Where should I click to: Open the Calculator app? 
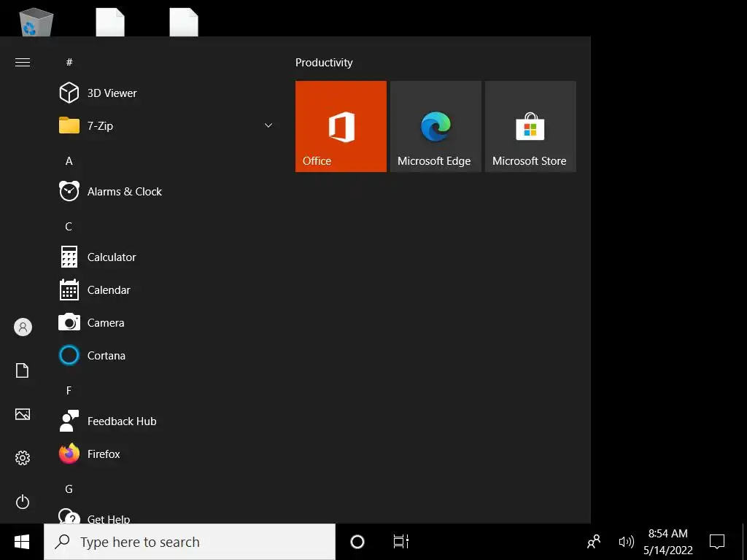coord(164,257)
